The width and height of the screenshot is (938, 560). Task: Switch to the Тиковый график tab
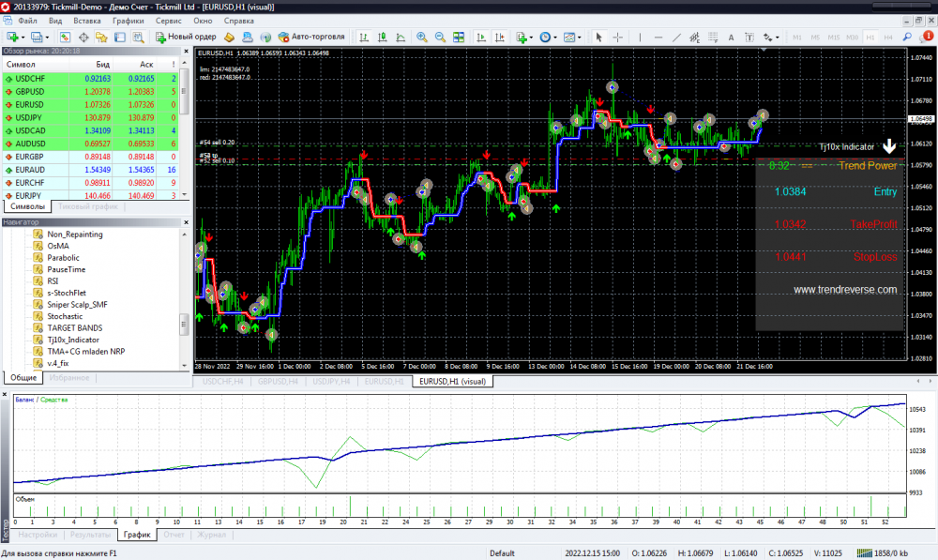pyautogui.click(x=88, y=206)
